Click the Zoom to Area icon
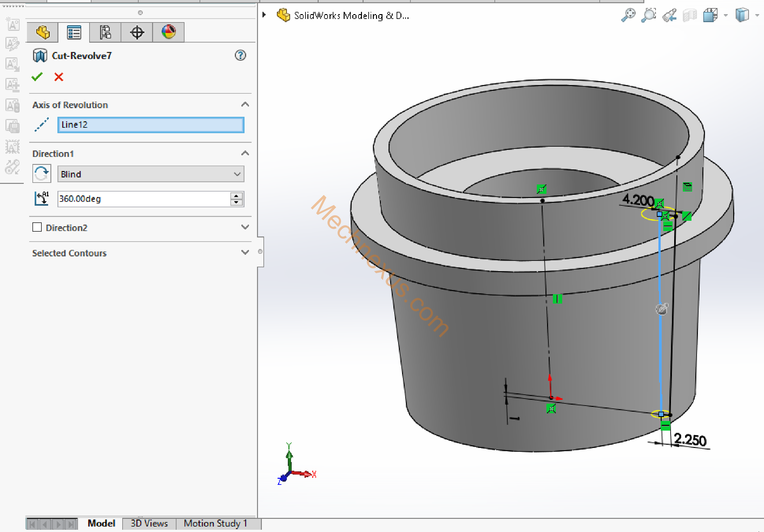The width and height of the screenshot is (764, 532). [648, 15]
